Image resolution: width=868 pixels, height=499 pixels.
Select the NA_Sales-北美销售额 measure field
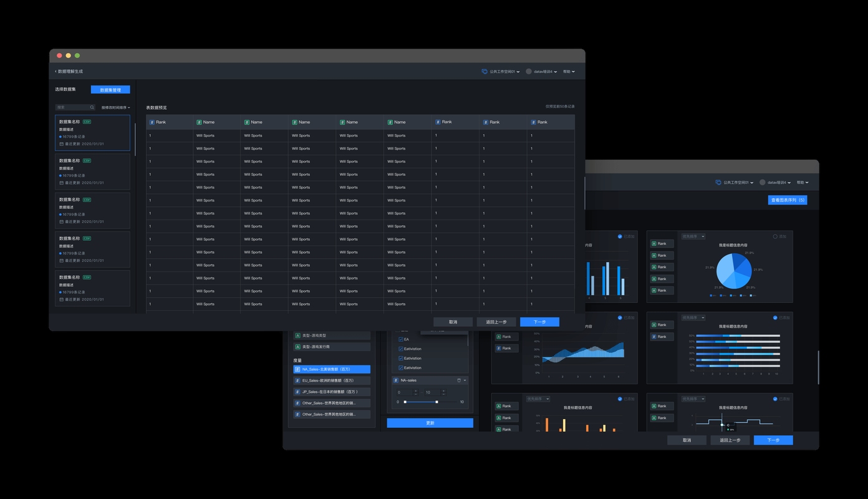click(x=332, y=369)
